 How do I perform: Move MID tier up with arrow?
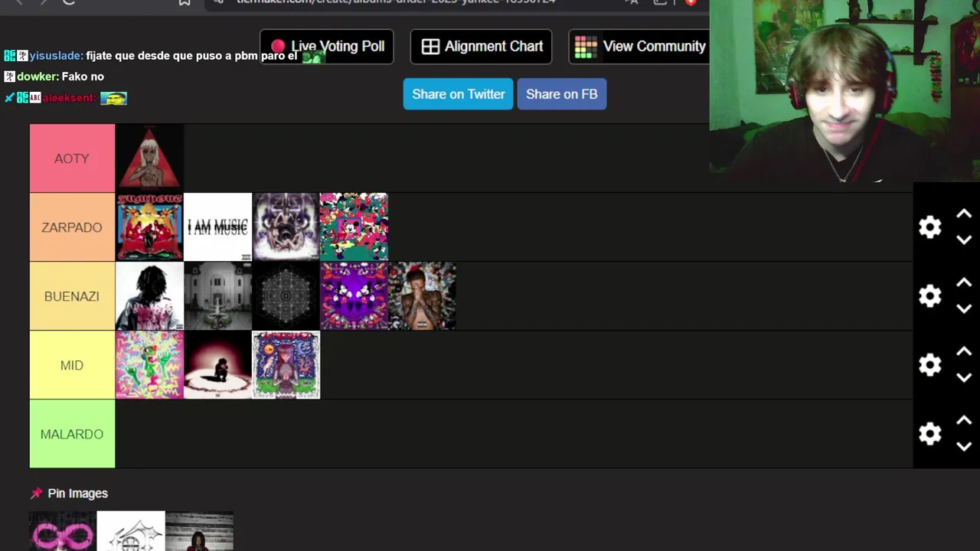(964, 352)
